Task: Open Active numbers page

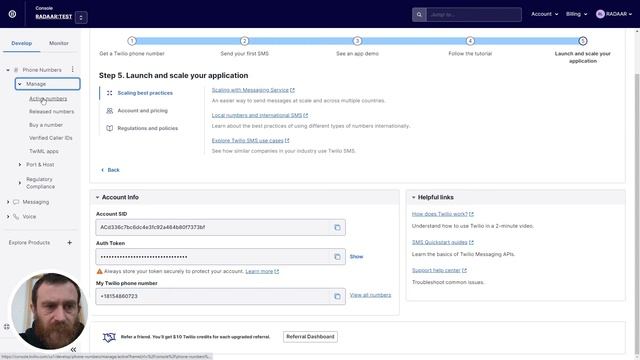Action: point(48,99)
